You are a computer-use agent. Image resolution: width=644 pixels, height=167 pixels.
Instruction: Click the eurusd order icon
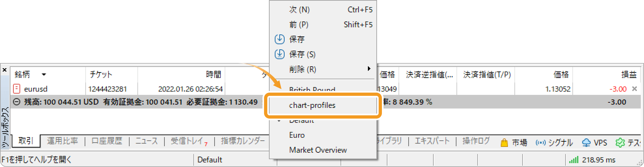click(x=16, y=89)
